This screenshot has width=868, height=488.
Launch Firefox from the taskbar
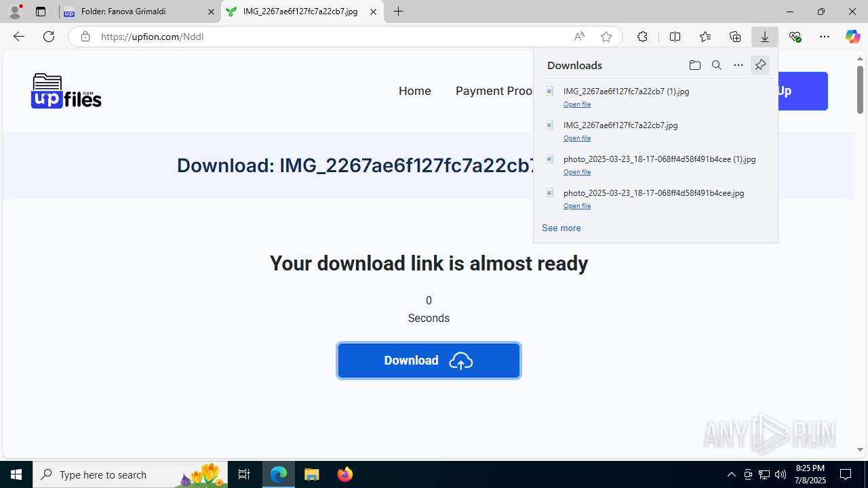(345, 474)
